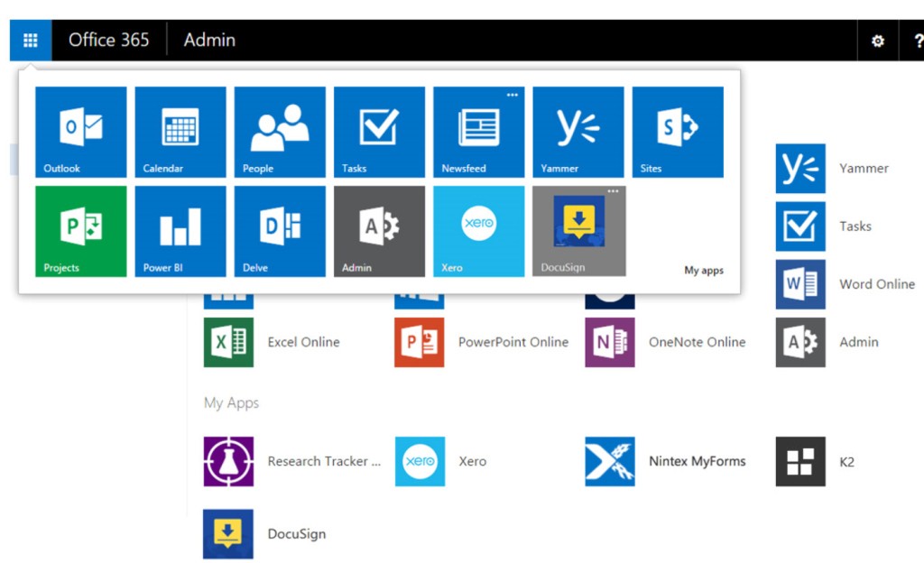Launch the People app tile
The width and height of the screenshot is (924, 563).
pyautogui.click(x=280, y=132)
